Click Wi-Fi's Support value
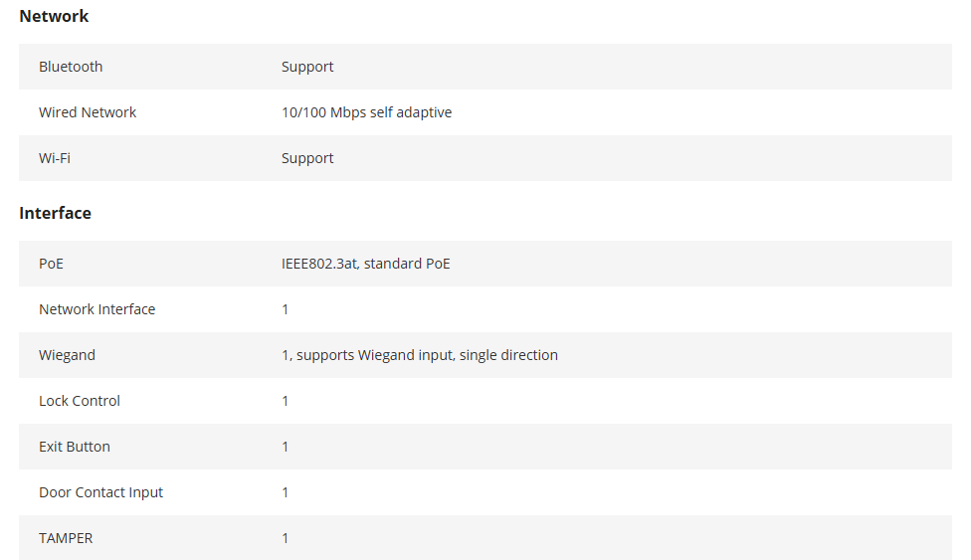This screenshot has height=560, width=971. click(x=307, y=158)
